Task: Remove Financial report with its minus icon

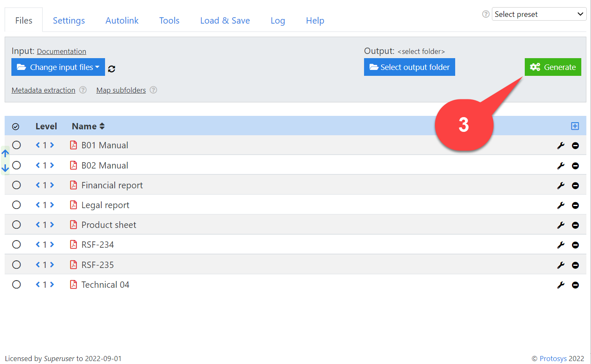Action: coord(575,186)
